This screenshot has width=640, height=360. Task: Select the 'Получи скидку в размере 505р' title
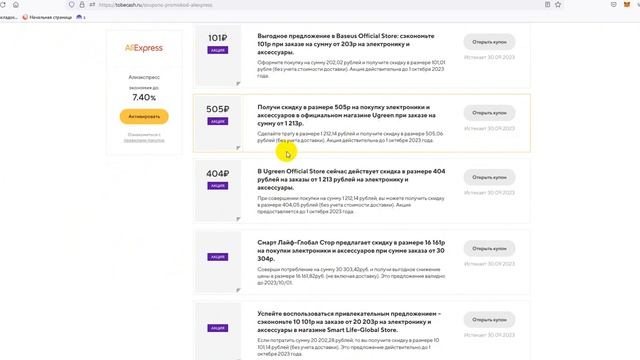coord(346,115)
